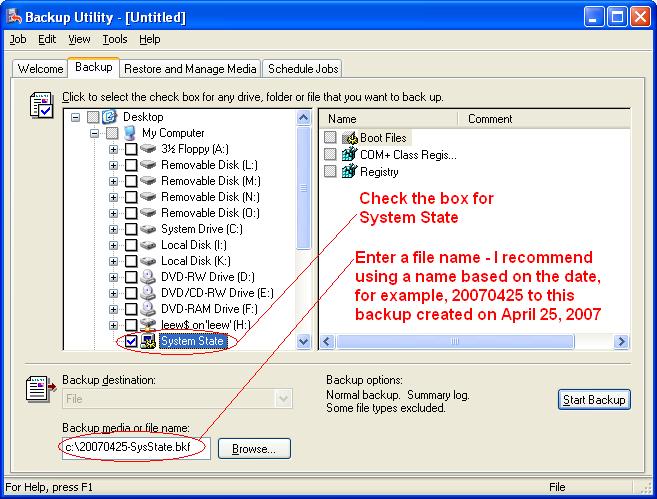This screenshot has width=657, height=499.
Task: Click the Browse... button
Action: click(x=254, y=449)
